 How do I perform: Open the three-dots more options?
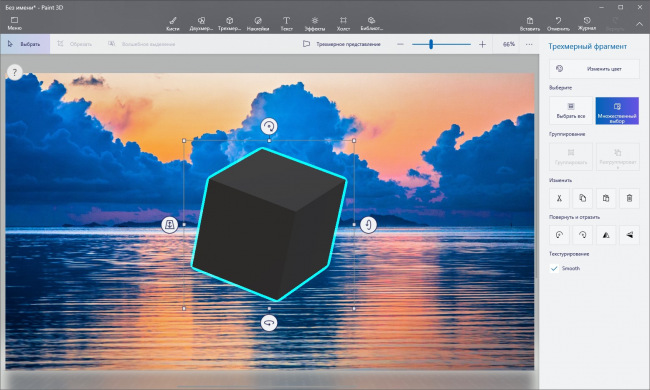(x=529, y=44)
